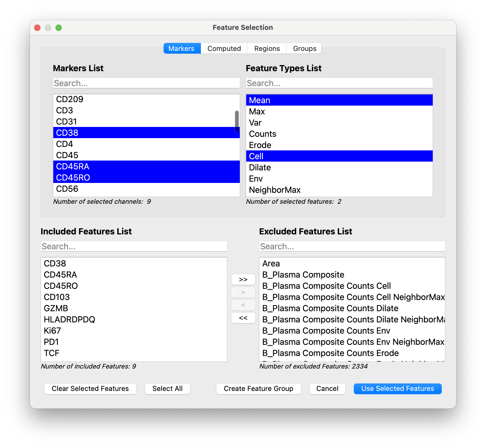Click the Clear Selected Features button

click(x=90, y=389)
